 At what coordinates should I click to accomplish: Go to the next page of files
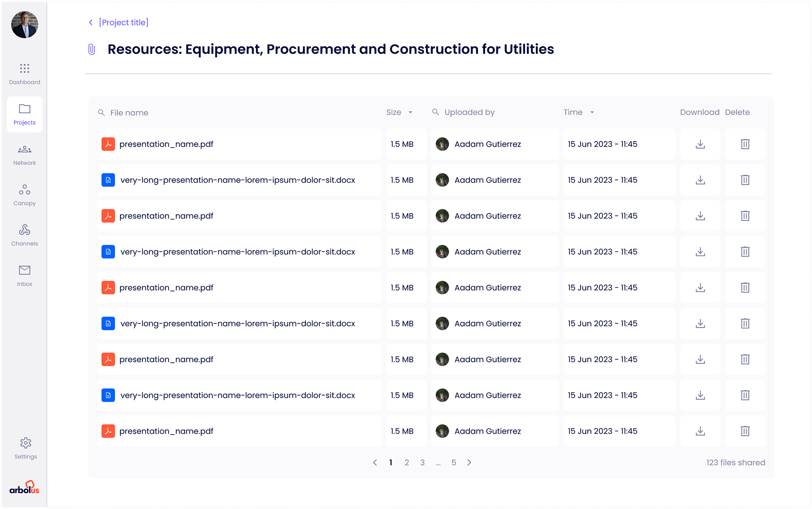469,463
